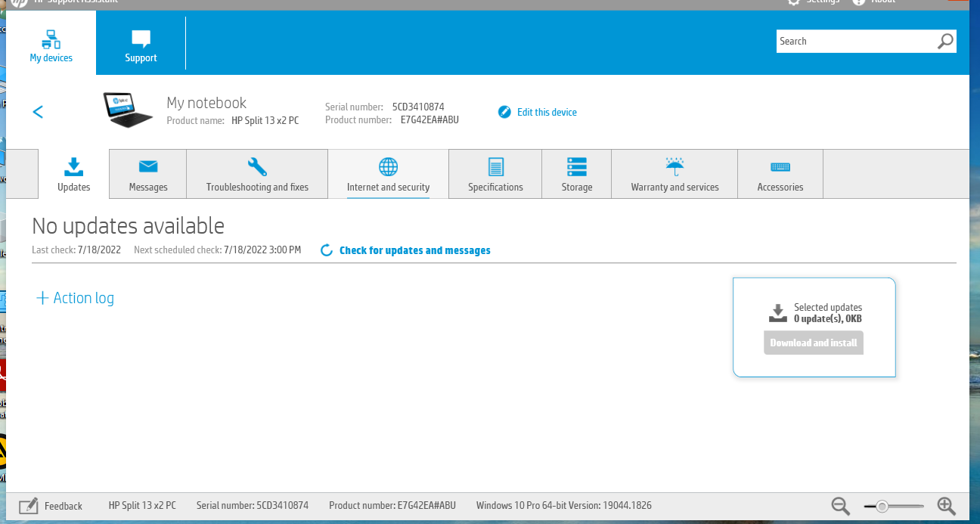Viewport: 980px width, 524px height.
Task: Open the Support section
Action: pyautogui.click(x=141, y=45)
